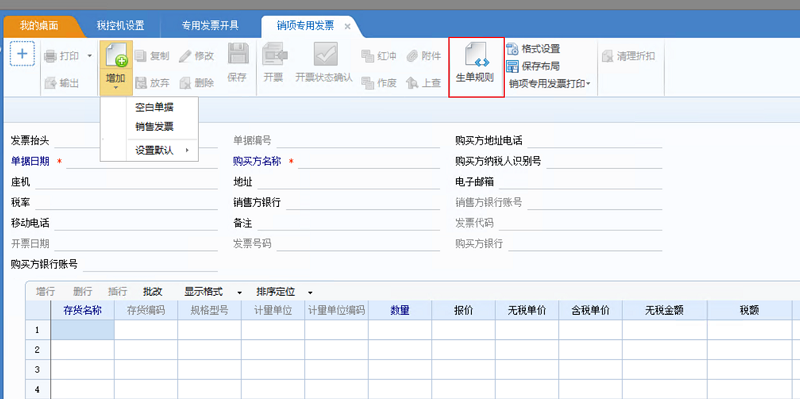Image resolution: width=800 pixels, height=399 pixels.
Task: Click the dashed plus icon at far left
Action: (22, 54)
